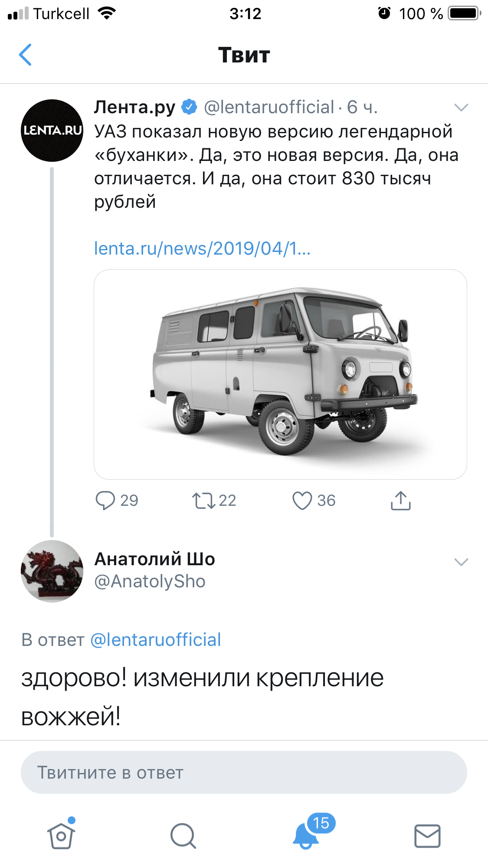Expand options chevron on Анатолий Шо reply
This screenshot has width=488, height=868.
click(x=461, y=562)
